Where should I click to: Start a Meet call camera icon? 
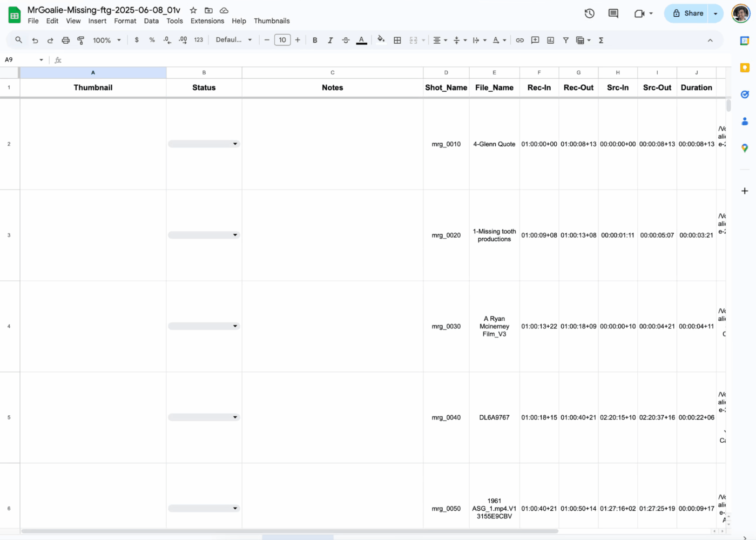pyautogui.click(x=639, y=13)
